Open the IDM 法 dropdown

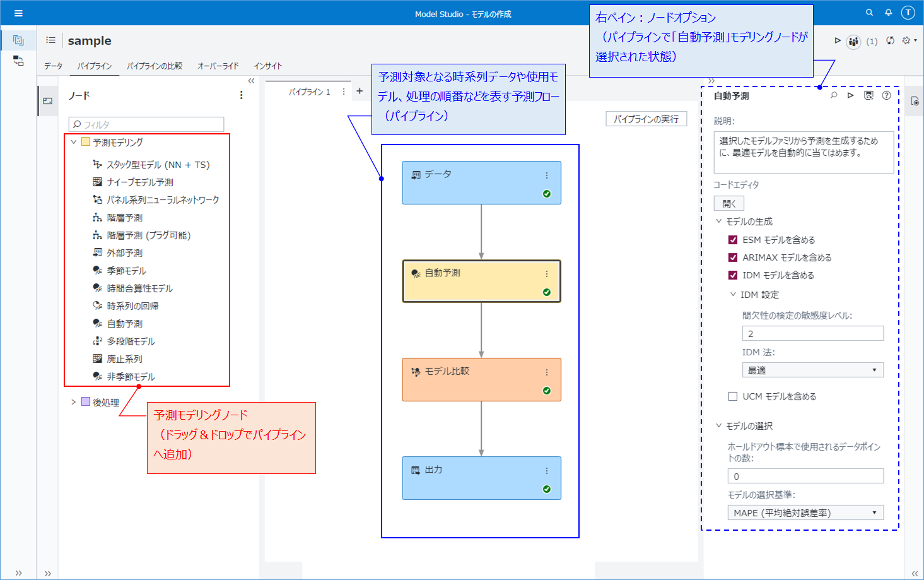point(813,370)
